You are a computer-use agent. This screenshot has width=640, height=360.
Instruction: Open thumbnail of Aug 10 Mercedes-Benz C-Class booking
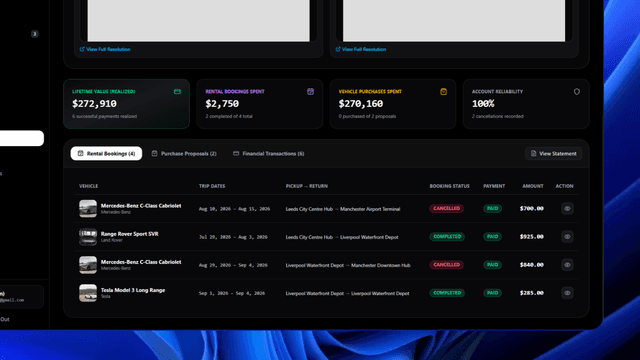(88, 209)
